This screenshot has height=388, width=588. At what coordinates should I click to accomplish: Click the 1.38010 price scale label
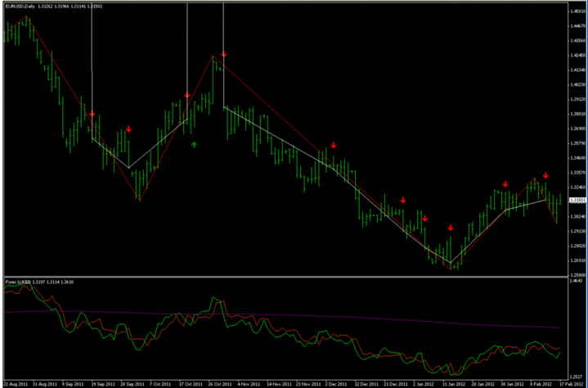tap(578, 114)
